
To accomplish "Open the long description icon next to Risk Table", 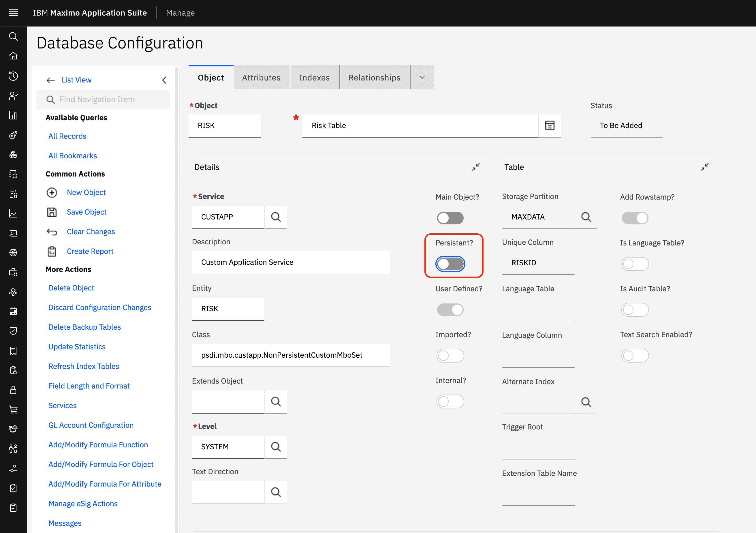I will click(550, 125).
